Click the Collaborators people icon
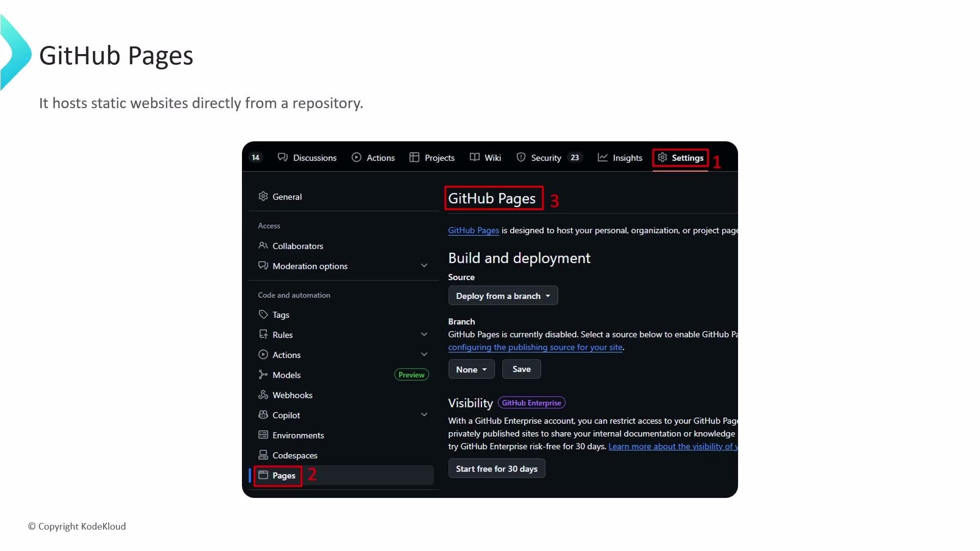 click(263, 245)
